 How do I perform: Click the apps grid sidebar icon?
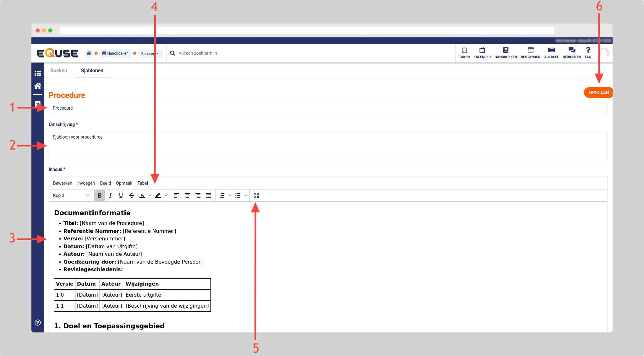click(38, 73)
